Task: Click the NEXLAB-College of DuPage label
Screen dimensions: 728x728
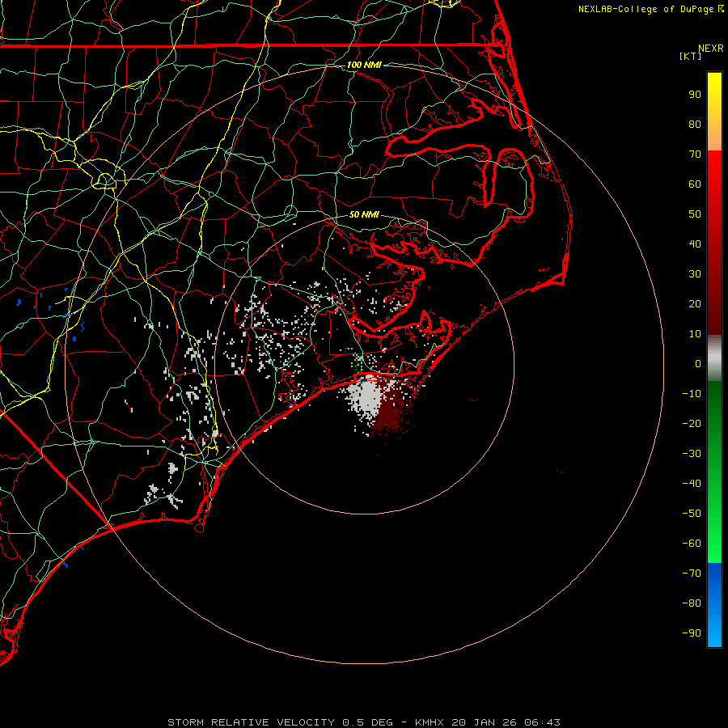Action: pyautogui.click(x=647, y=9)
